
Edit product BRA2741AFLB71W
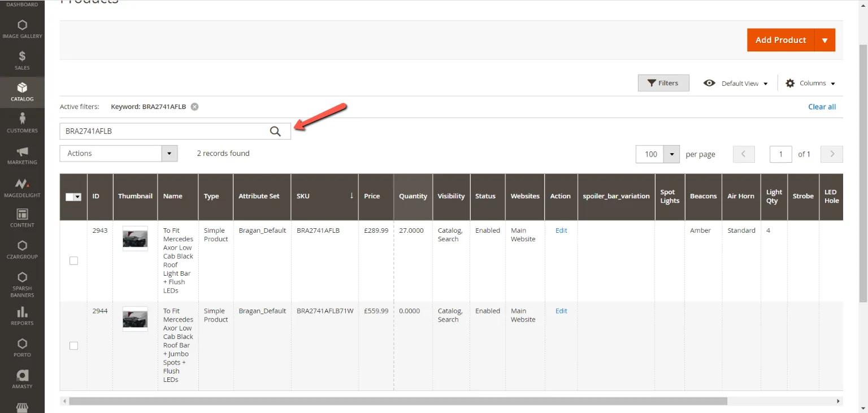point(561,311)
